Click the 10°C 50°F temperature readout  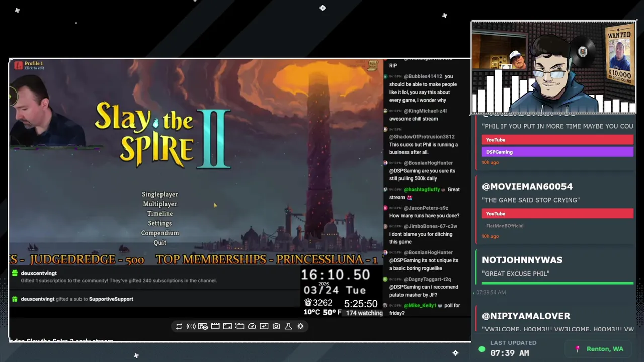[323, 312]
